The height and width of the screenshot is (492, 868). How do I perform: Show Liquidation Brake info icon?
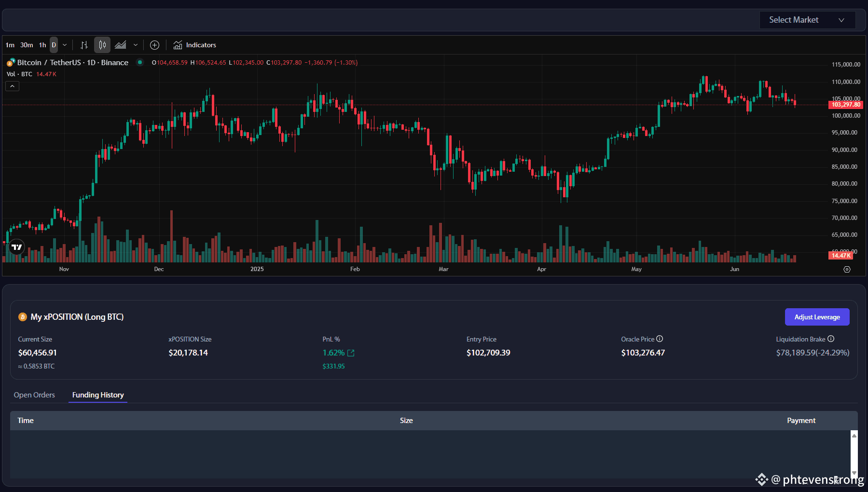831,339
